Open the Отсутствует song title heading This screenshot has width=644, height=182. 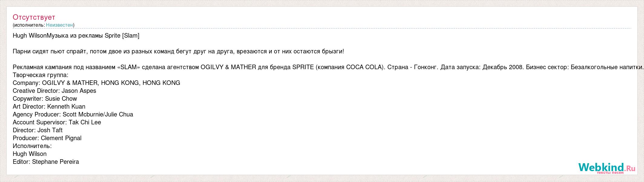pyautogui.click(x=34, y=17)
